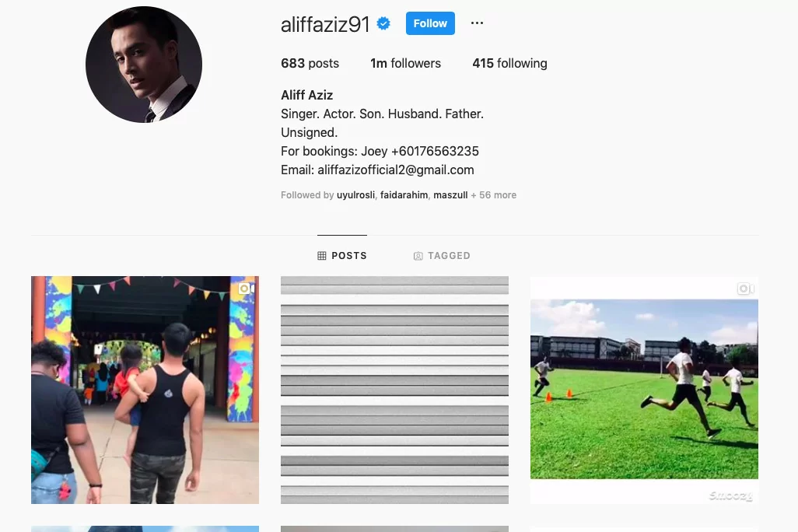Follow aliffaziz91 account
This screenshot has height=532, width=798.
(430, 23)
